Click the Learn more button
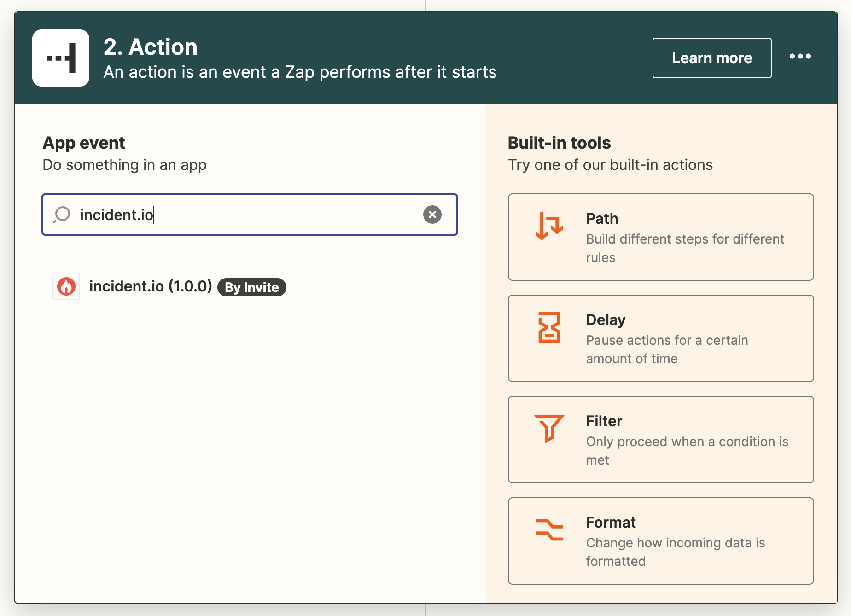 pyautogui.click(x=711, y=58)
